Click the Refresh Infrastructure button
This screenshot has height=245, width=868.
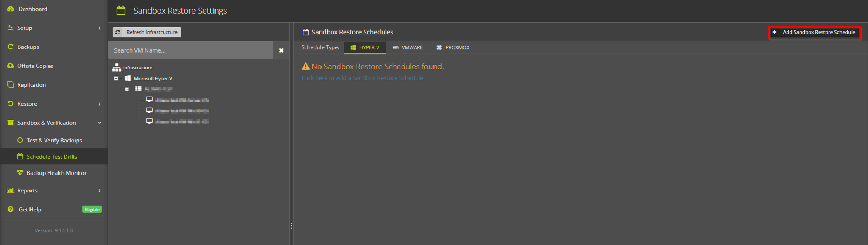pyautogui.click(x=147, y=32)
